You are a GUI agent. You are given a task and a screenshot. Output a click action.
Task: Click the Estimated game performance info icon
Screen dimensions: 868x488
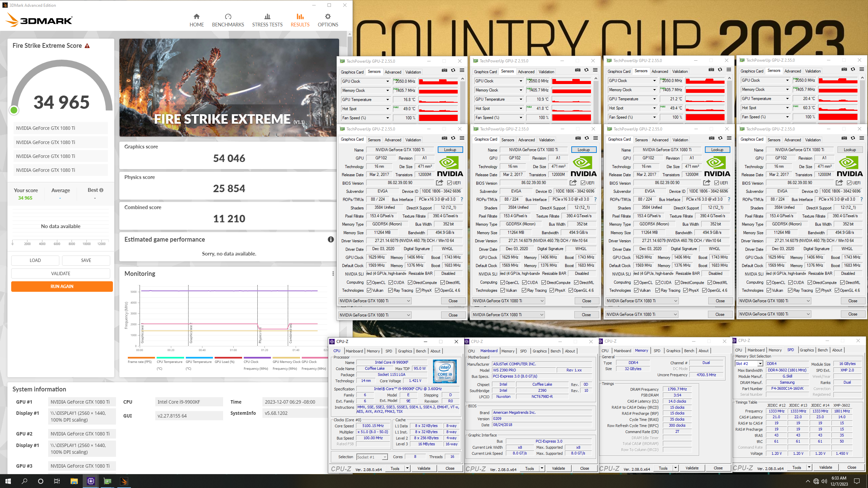331,240
